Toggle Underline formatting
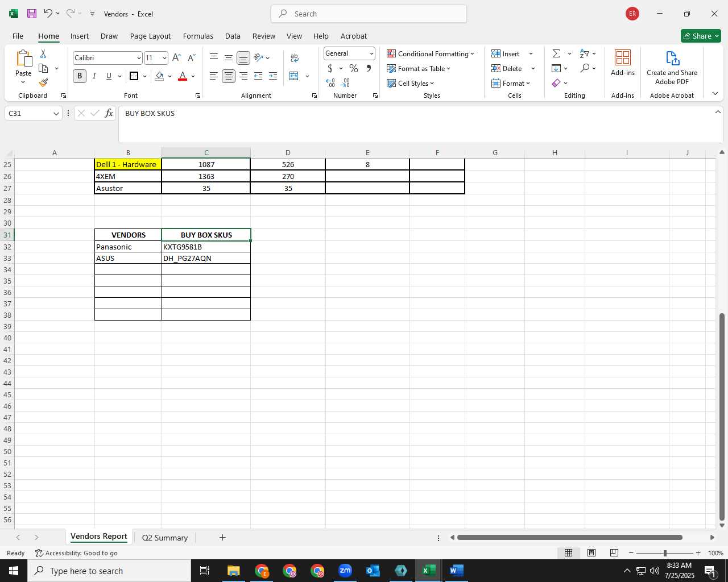The height and width of the screenshot is (582, 728). pos(109,76)
